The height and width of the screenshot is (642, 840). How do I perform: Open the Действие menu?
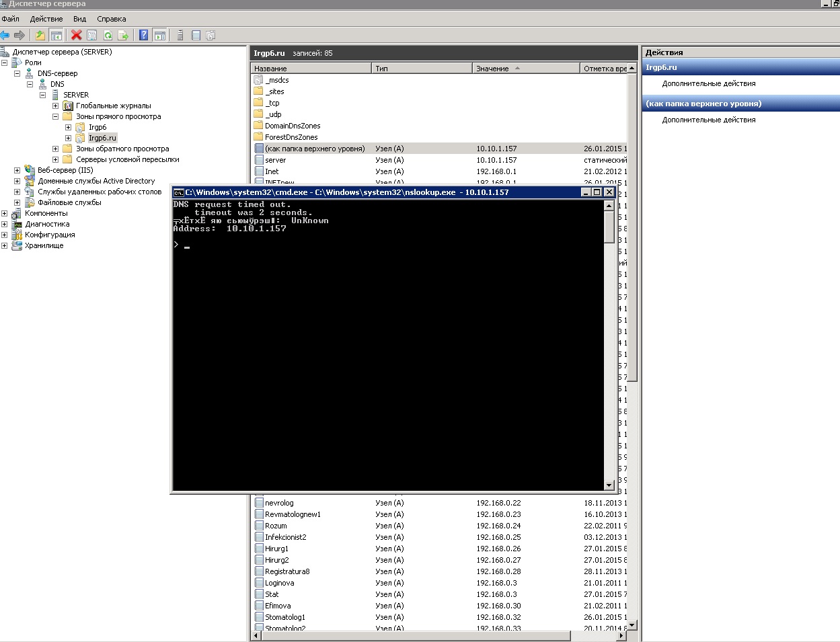click(46, 19)
